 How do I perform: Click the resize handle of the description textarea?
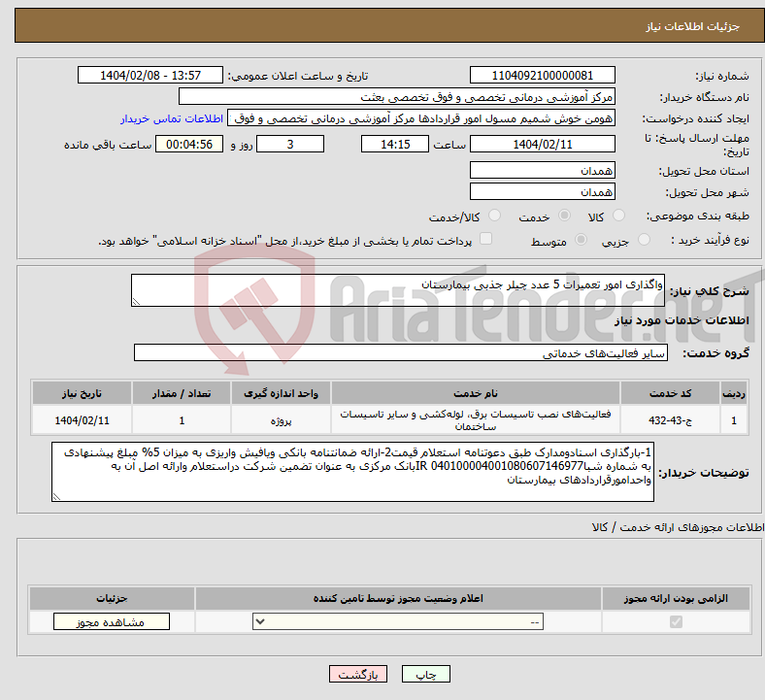pyautogui.click(x=136, y=302)
